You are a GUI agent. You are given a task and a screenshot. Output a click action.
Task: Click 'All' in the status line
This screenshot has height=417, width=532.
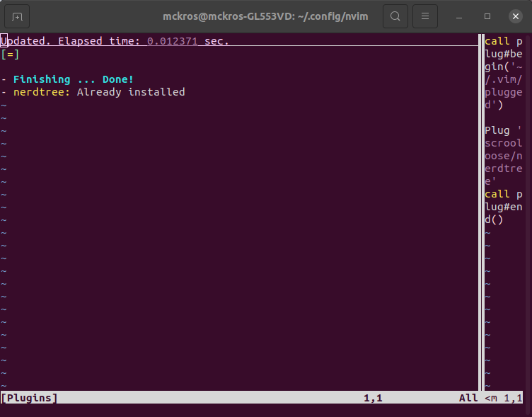point(468,398)
